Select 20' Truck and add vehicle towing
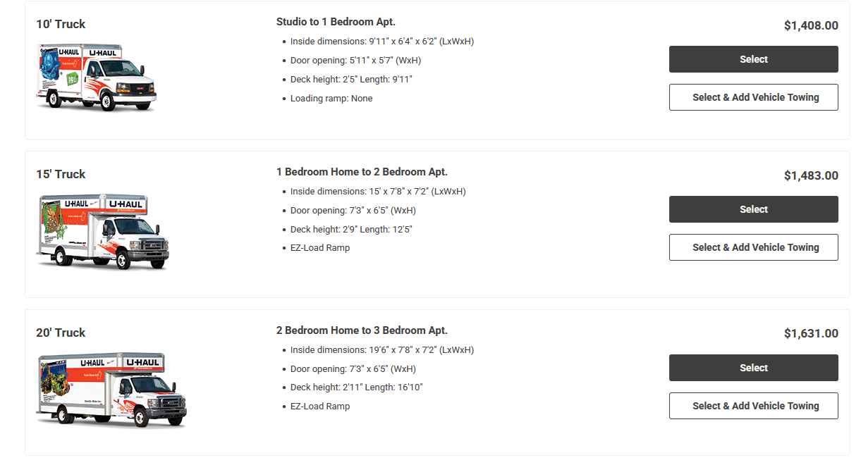 753,406
